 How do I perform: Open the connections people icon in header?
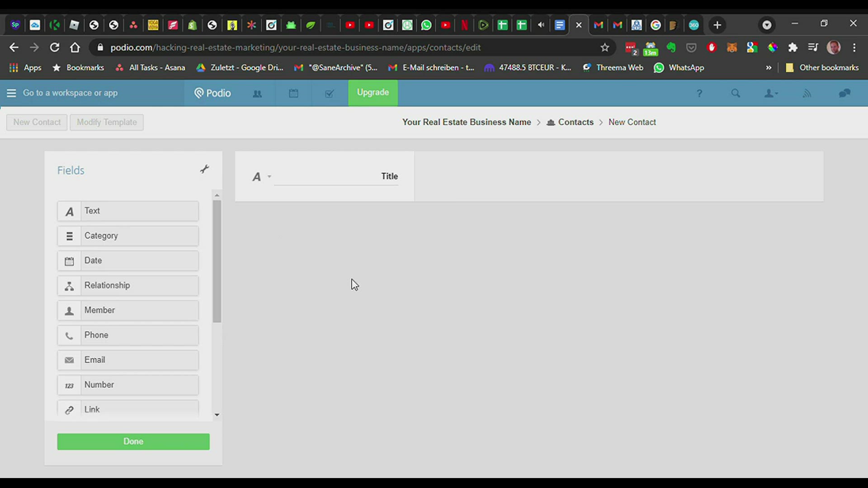[x=257, y=94]
